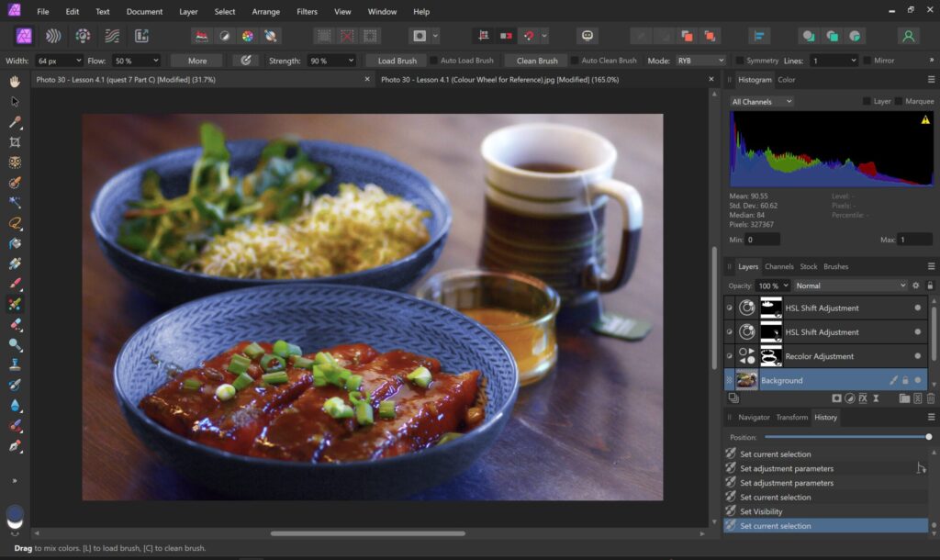The width and height of the screenshot is (940, 560).
Task: Delete layer using the trash icon
Action: tap(930, 398)
